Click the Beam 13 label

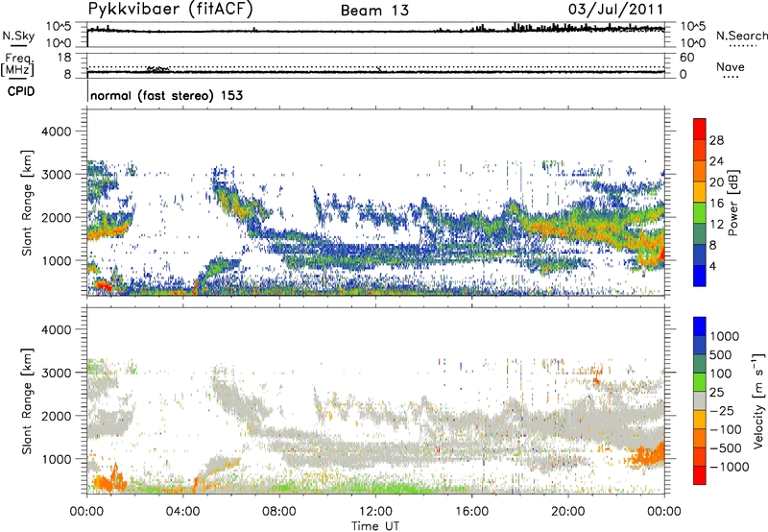click(x=374, y=11)
